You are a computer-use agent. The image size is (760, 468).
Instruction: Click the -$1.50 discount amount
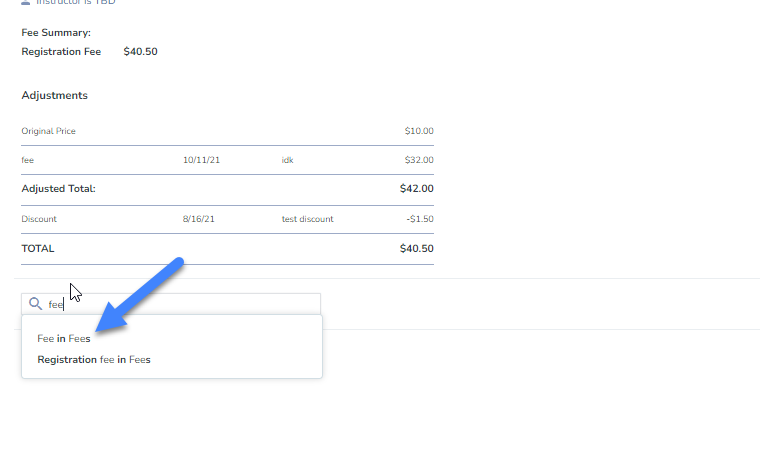click(420, 219)
